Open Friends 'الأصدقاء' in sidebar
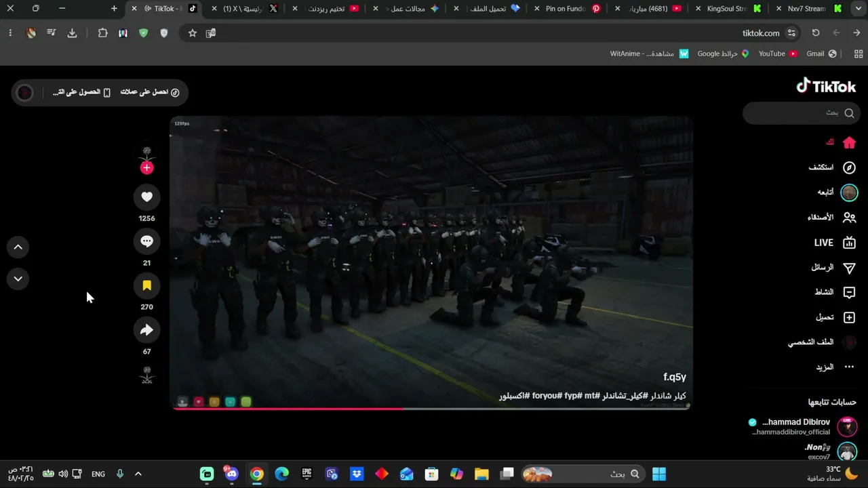Viewport: 868px width, 488px height. [832, 218]
